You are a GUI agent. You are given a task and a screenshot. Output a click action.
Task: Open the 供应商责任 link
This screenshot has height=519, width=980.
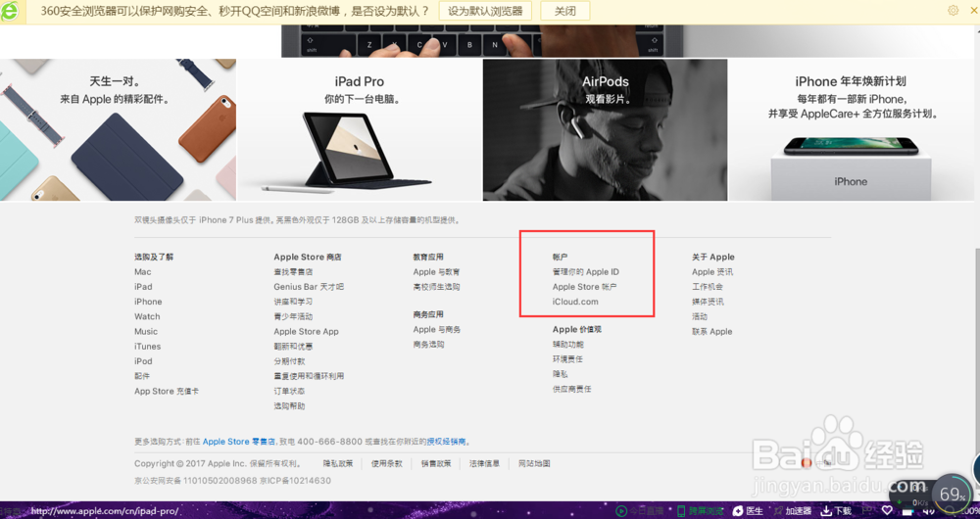572,389
